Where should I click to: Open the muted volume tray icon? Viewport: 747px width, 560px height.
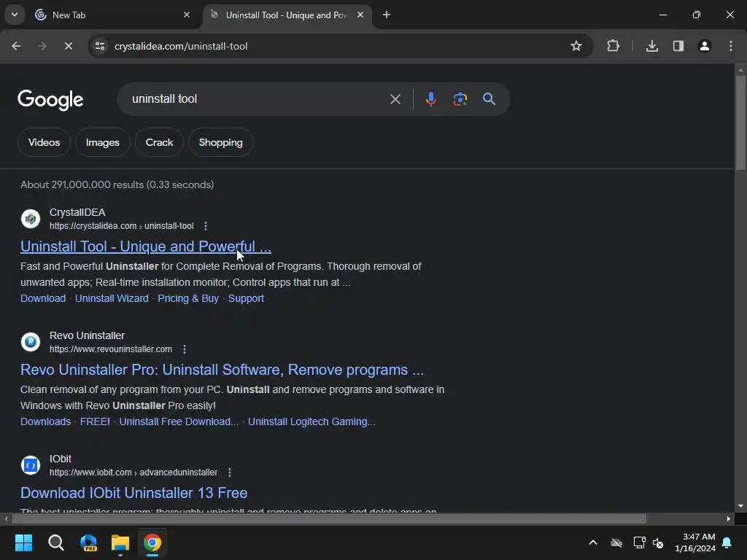point(659,542)
